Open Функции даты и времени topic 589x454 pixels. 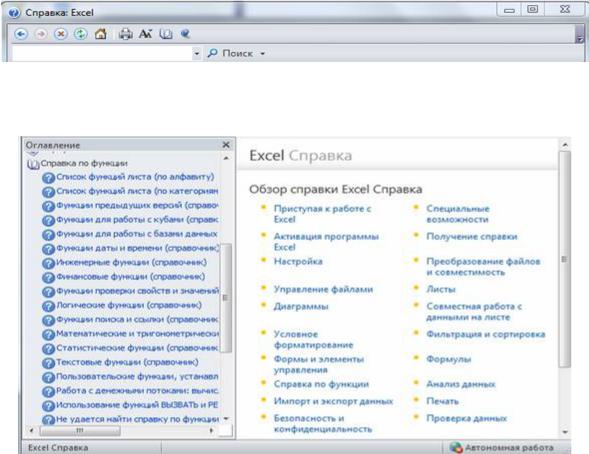(130, 249)
